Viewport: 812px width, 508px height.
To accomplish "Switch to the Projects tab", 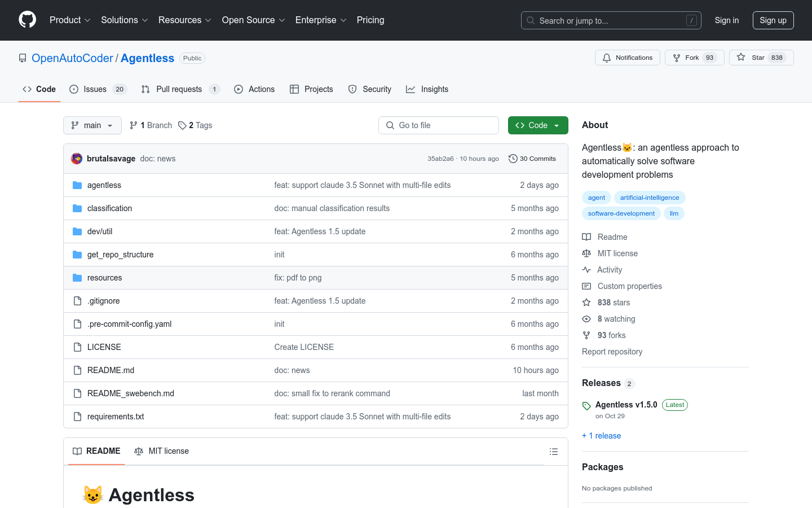I will click(x=311, y=89).
